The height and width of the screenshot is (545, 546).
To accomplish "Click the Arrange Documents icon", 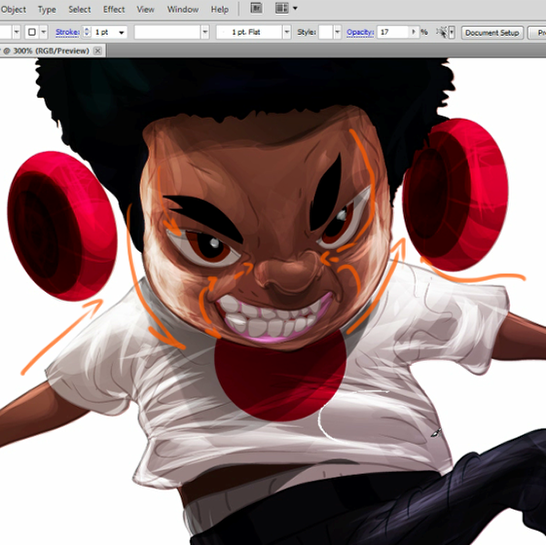I will 282,8.
